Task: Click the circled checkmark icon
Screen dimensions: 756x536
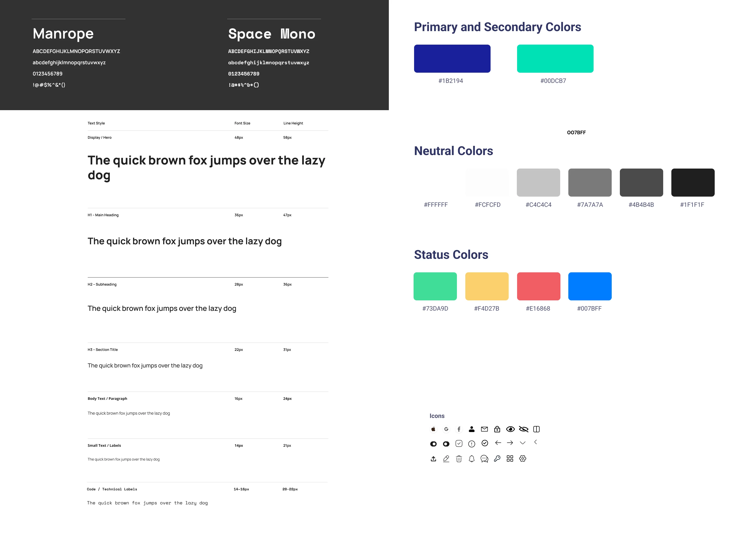Action: 485,443
